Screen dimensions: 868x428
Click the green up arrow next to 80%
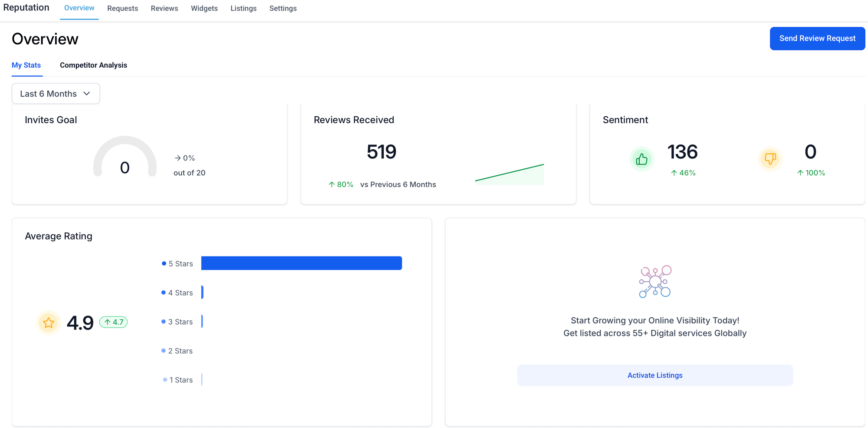(332, 184)
